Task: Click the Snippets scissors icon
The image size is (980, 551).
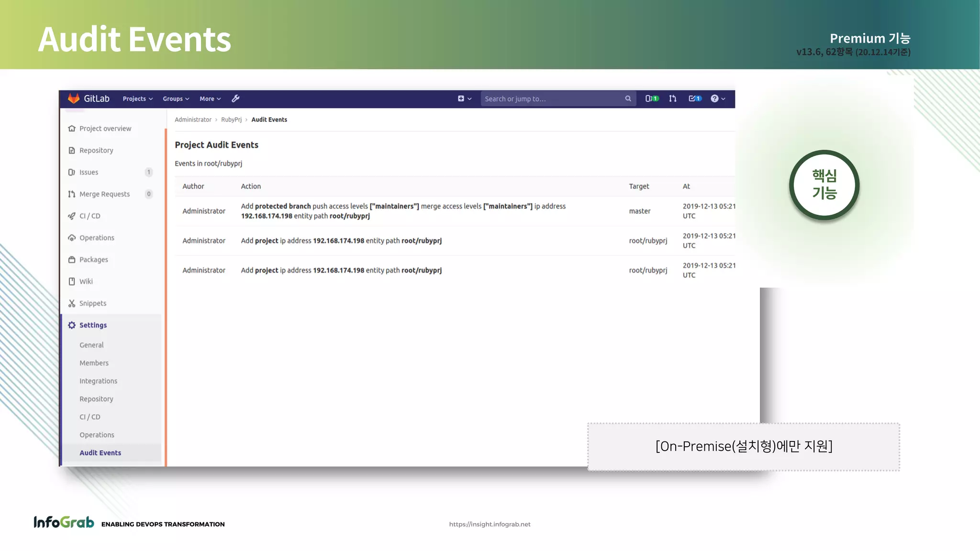Action: tap(72, 303)
